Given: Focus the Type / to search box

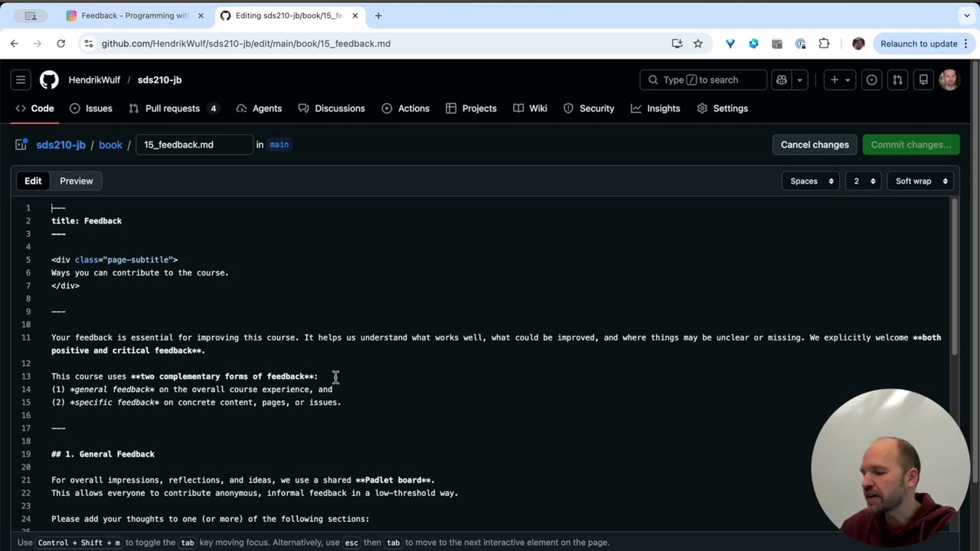Looking at the screenshot, I should click(703, 80).
